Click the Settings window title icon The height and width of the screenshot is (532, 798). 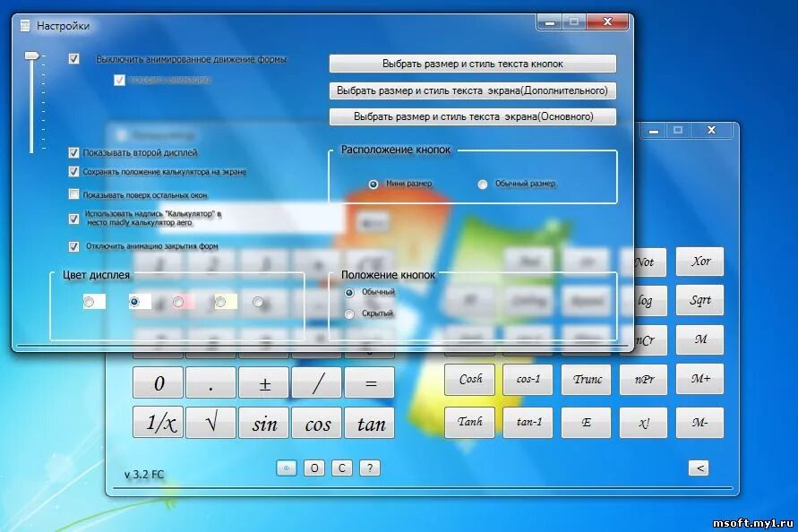coord(25,25)
